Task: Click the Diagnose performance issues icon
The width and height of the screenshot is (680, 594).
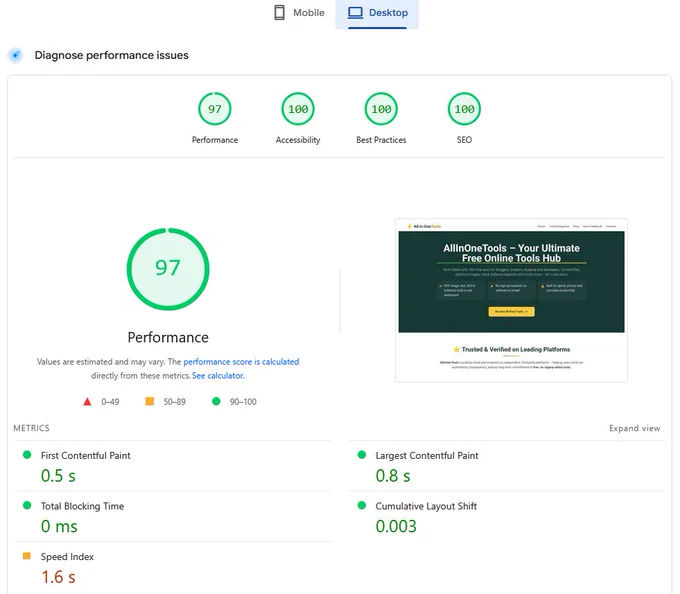Action: pyautogui.click(x=16, y=55)
